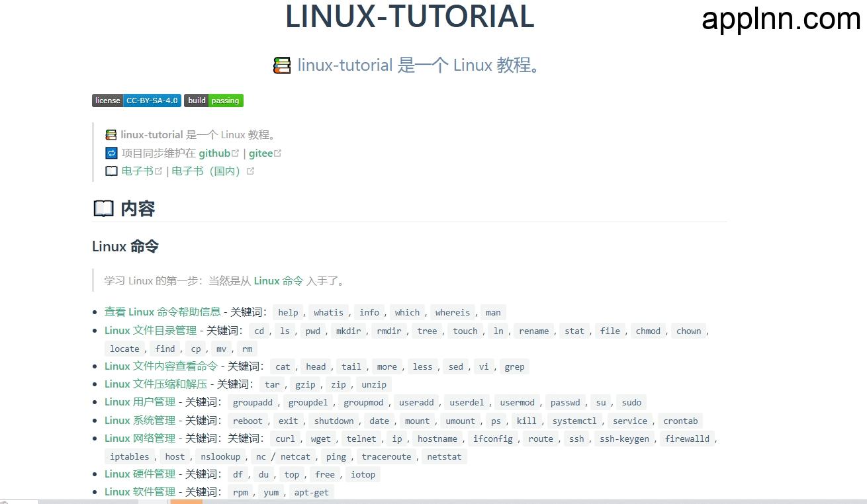Open 查看 Linux 命令帮助信息 link

point(163,312)
